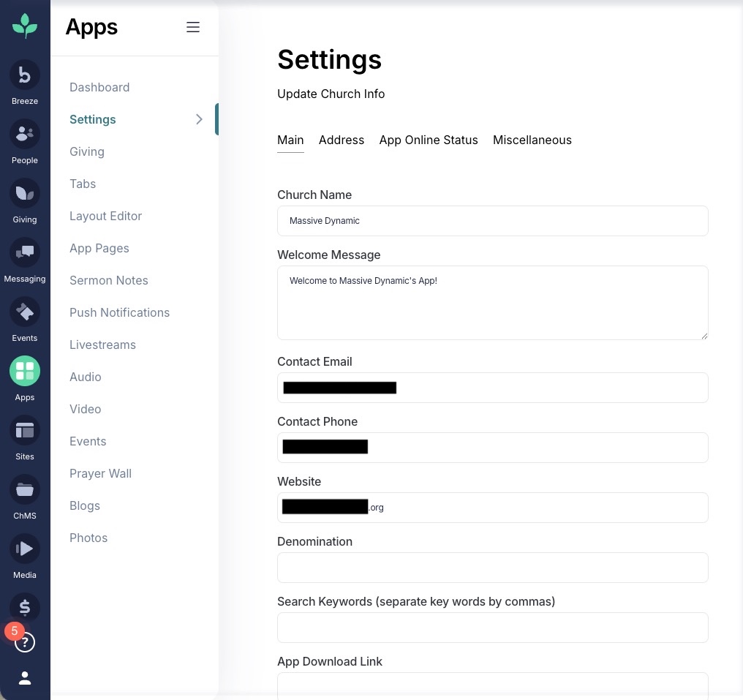Expand the Settings chevron arrow
This screenshot has width=743, height=700.
(199, 119)
